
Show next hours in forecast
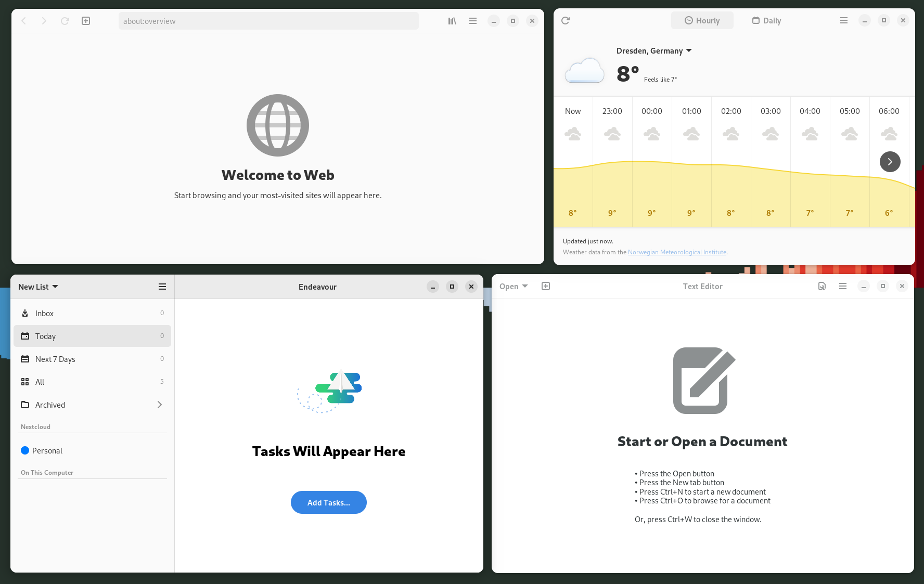890,162
